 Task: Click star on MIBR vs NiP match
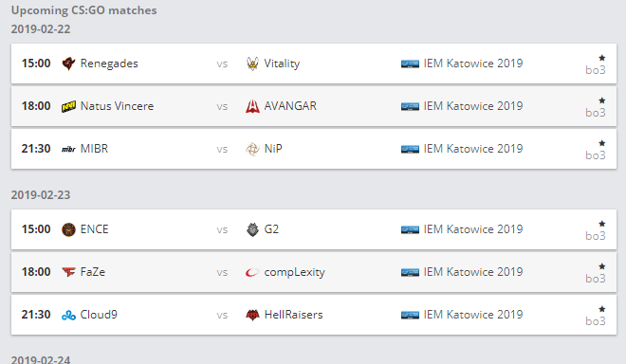(602, 143)
